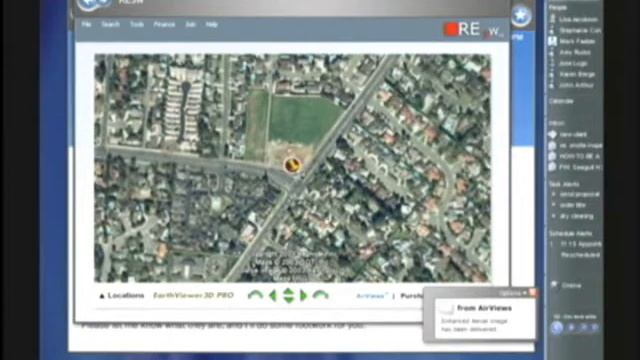
Task: Select Mark Fadale contact
Action: pyautogui.click(x=577, y=41)
